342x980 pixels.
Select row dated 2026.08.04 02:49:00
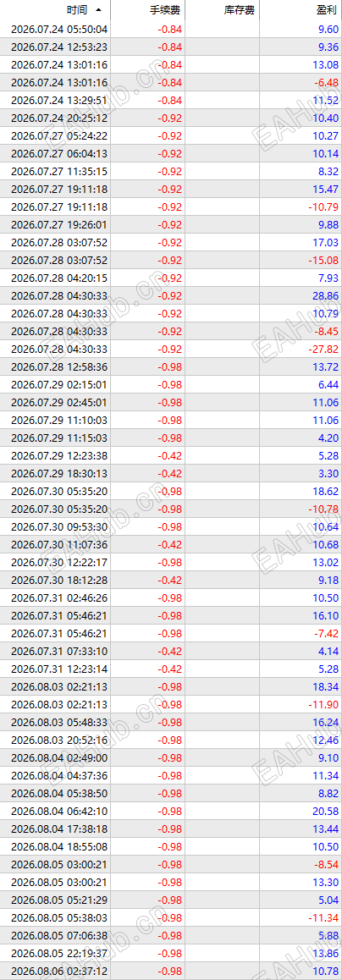171,757
